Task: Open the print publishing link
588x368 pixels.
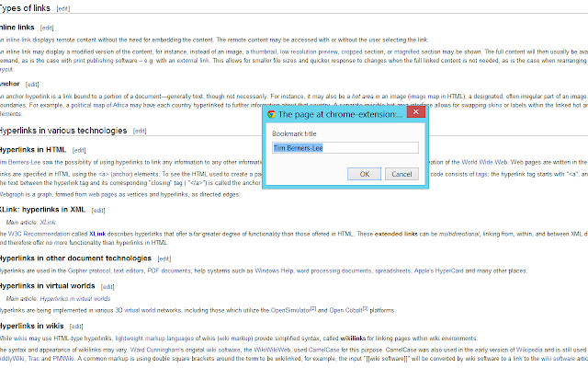Action: pos(93,61)
